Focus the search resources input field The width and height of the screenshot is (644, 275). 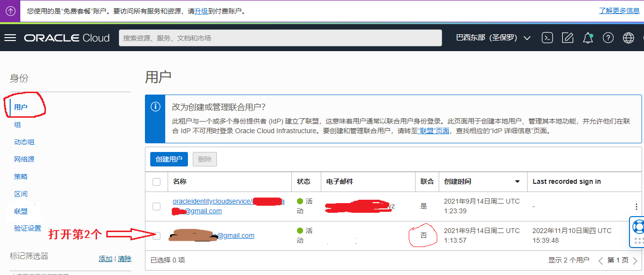point(281,38)
